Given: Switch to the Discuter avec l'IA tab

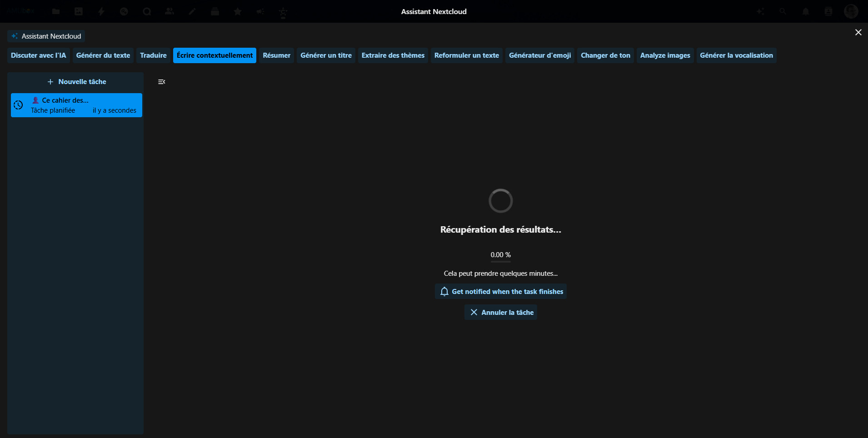Looking at the screenshot, I should tap(39, 55).
